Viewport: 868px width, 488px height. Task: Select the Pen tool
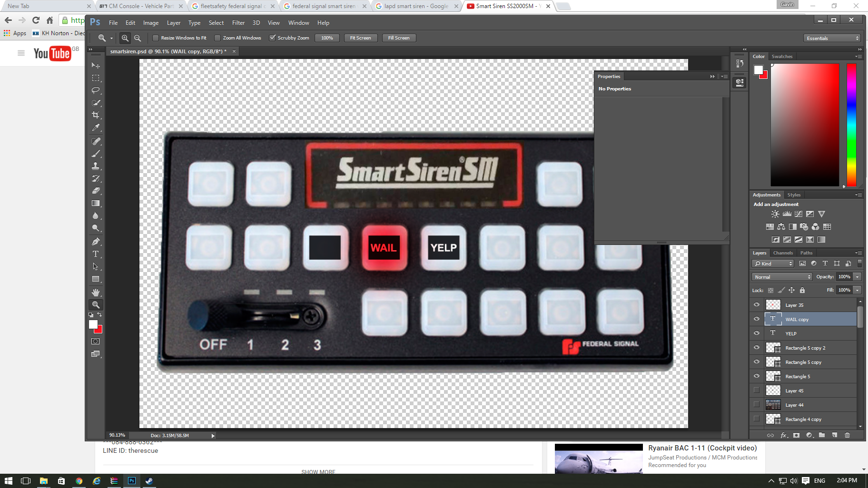coord(96,242)
